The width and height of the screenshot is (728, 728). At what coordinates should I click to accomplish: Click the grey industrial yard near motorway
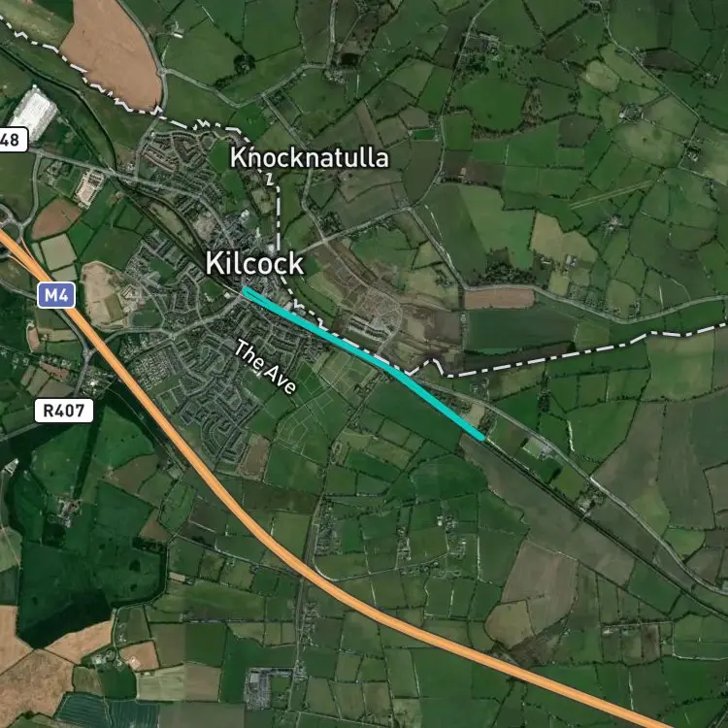tap(263, 687)
